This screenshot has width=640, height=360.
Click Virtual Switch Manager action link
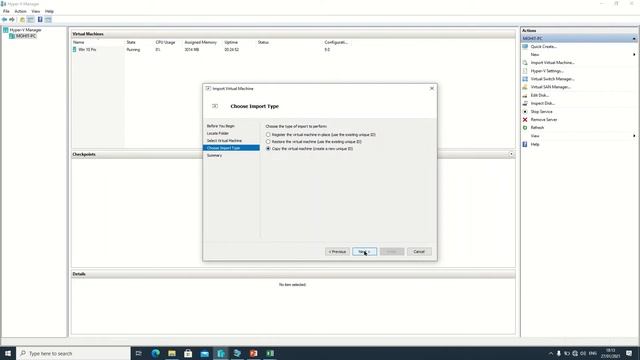coord(552,79)
